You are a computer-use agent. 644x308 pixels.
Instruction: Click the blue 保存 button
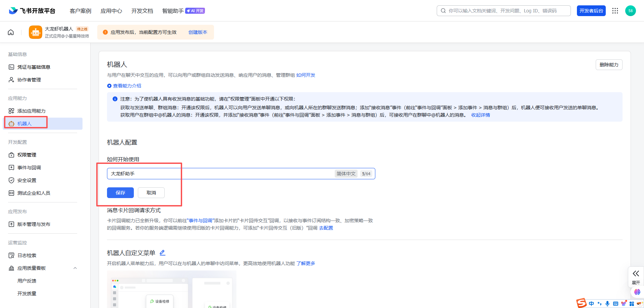(x=120, y=193)
